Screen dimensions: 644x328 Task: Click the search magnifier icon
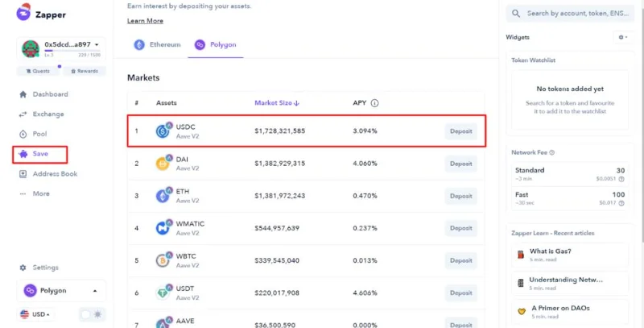(x=516, y=14)
